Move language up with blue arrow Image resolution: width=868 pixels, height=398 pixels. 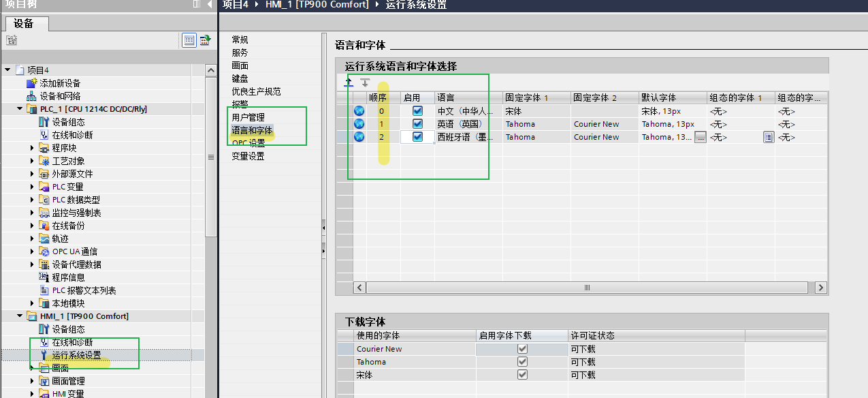coord(349,82)
